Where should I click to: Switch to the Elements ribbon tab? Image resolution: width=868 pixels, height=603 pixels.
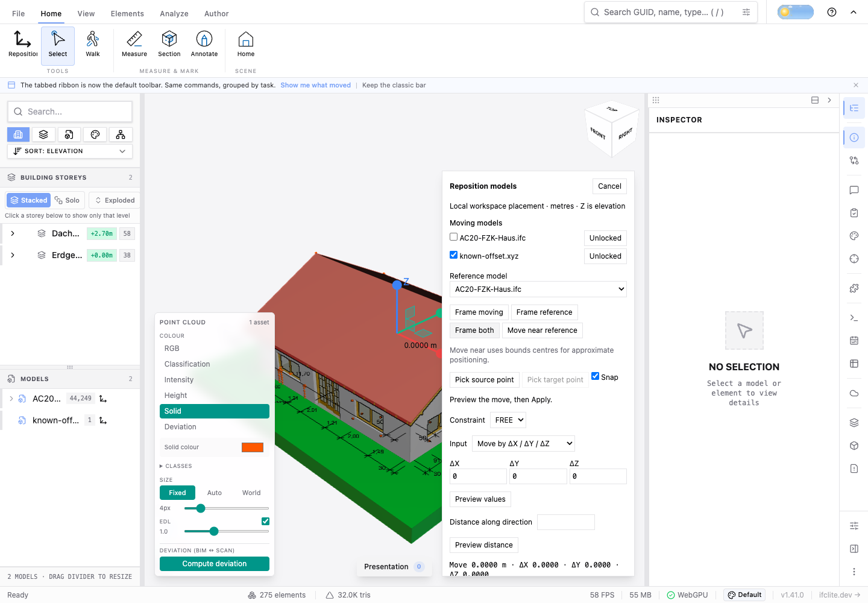pos(127,13)
